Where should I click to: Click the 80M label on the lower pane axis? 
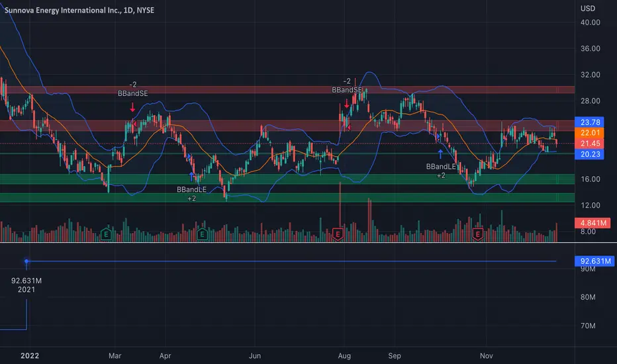tap(588, 297)
